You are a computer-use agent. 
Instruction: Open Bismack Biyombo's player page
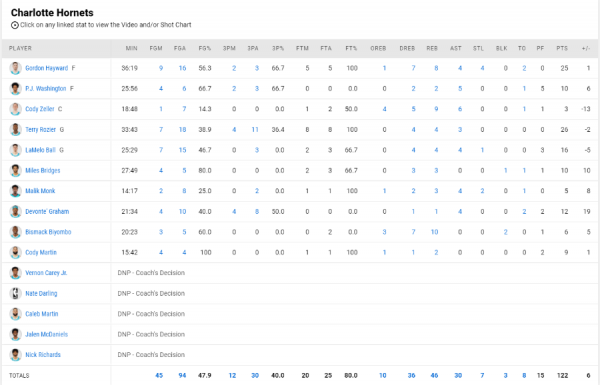tap(48, 232)
